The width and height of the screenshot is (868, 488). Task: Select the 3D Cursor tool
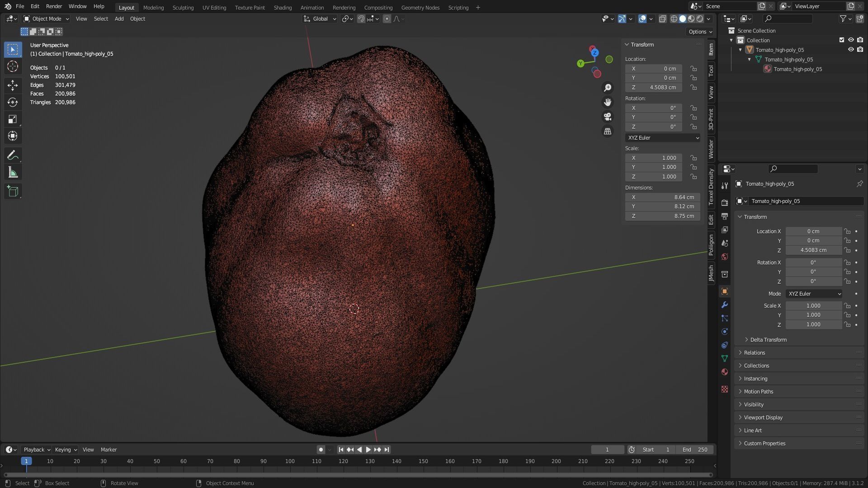(13, 66)
